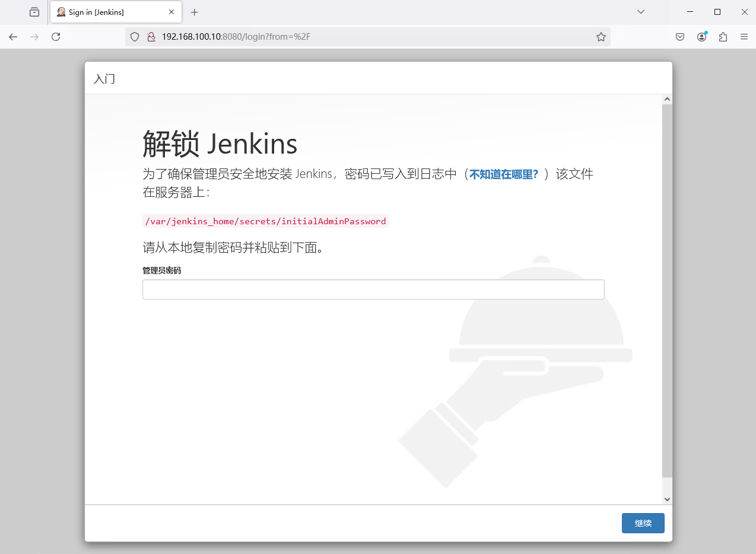Click the 继续 continue button
Image resolution: width=756 pixels, height=554 pixels.
643,523
